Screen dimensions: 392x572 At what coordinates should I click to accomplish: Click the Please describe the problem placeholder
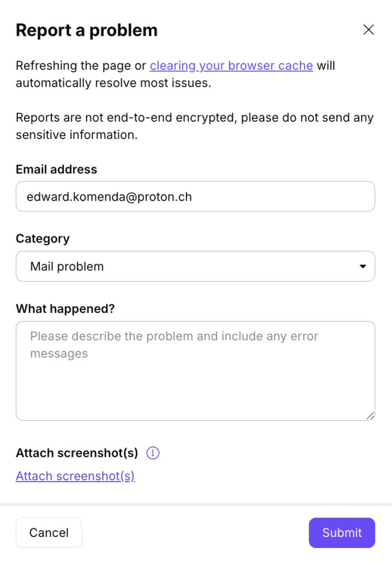[x=174, y=345]
